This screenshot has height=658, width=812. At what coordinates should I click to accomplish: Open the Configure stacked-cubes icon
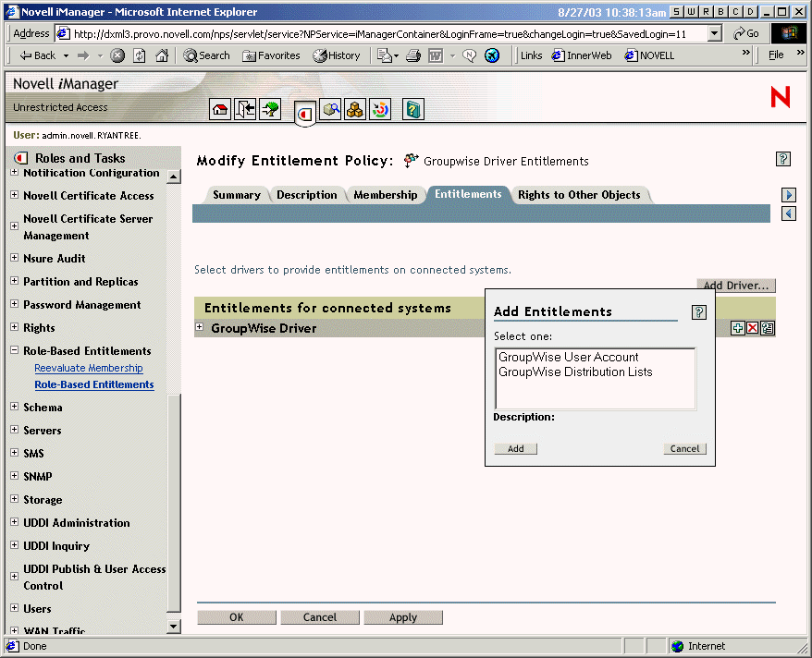click(355, 108)
